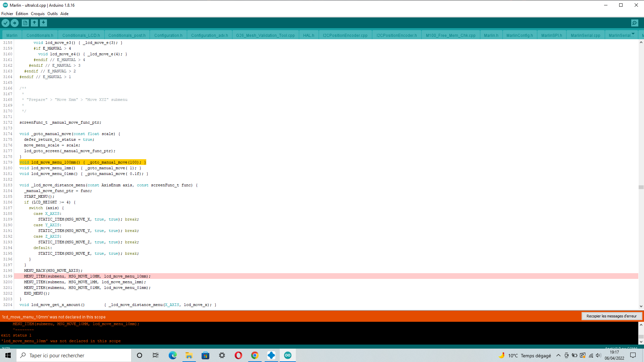Expand the tab list dropdown arrow
The image size is (644, 362).
pyautogui.click(x=633, y=34)
